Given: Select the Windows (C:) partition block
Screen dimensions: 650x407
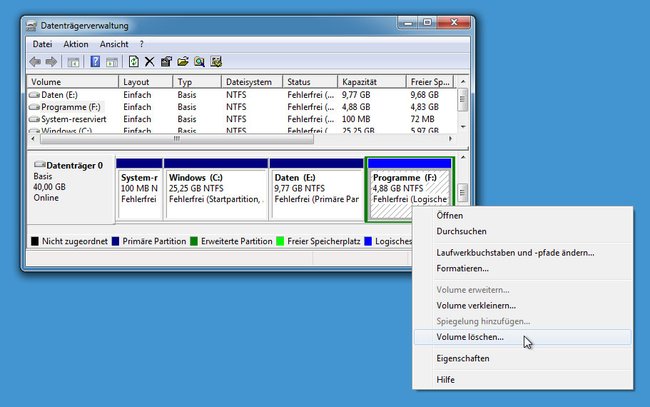Looking at the screenshot, I should tap(216, 189).
